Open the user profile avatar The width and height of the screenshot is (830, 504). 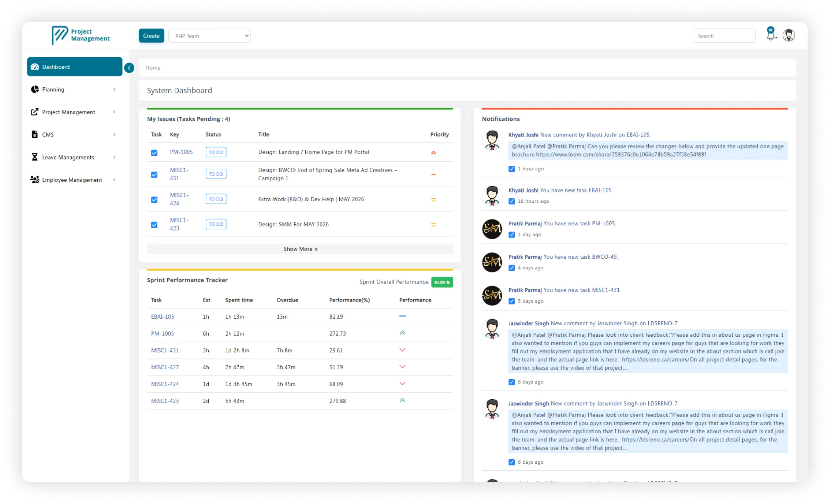pos(789,35)
